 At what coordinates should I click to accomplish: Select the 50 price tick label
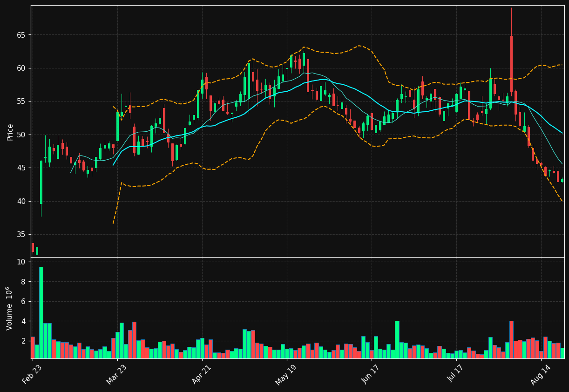click(21, 135)
